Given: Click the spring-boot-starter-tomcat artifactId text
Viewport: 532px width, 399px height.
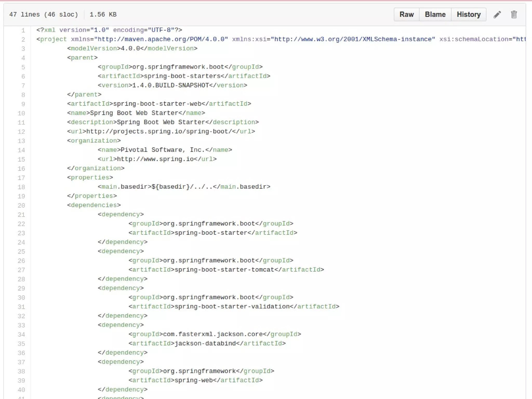Looking at the screenshot, I should click(224, 270).
